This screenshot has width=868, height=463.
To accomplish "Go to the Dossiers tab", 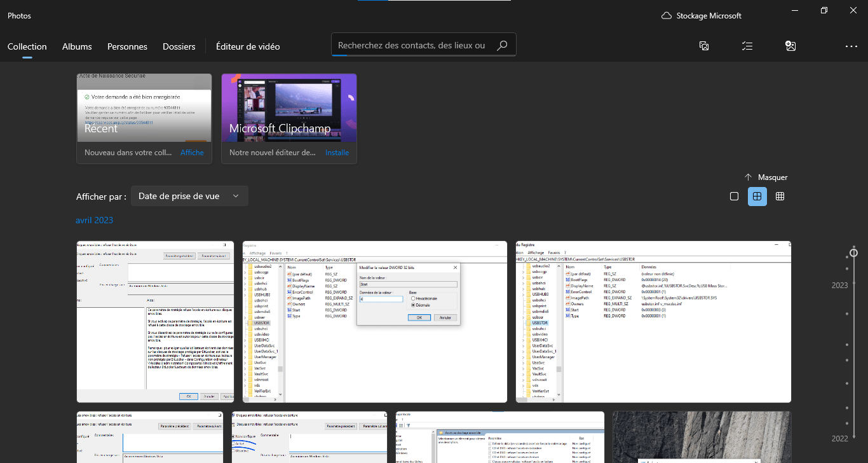I will tap(179, 46).
